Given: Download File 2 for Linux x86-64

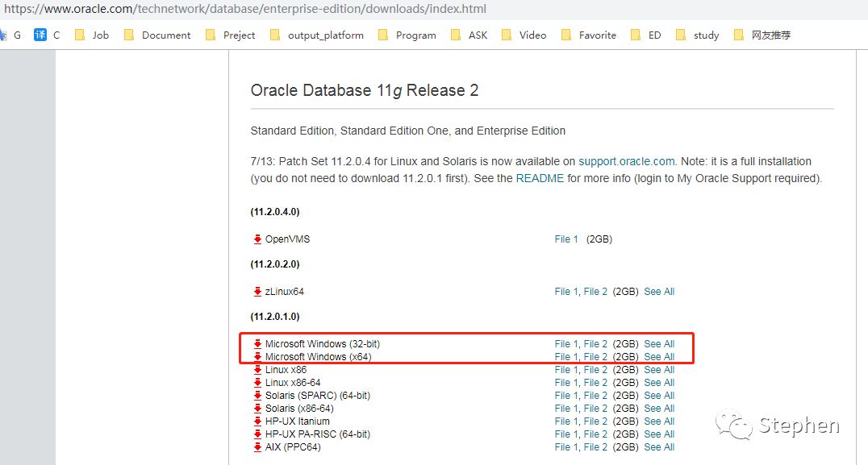Looking at the screenshot, I should click(595, 383).
